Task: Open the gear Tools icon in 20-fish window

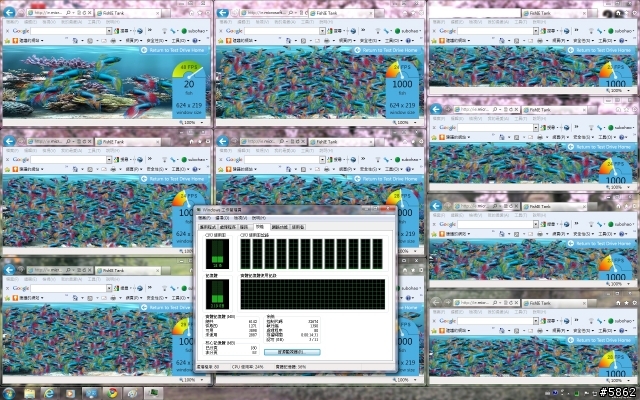Action: [x=208, y=13]
